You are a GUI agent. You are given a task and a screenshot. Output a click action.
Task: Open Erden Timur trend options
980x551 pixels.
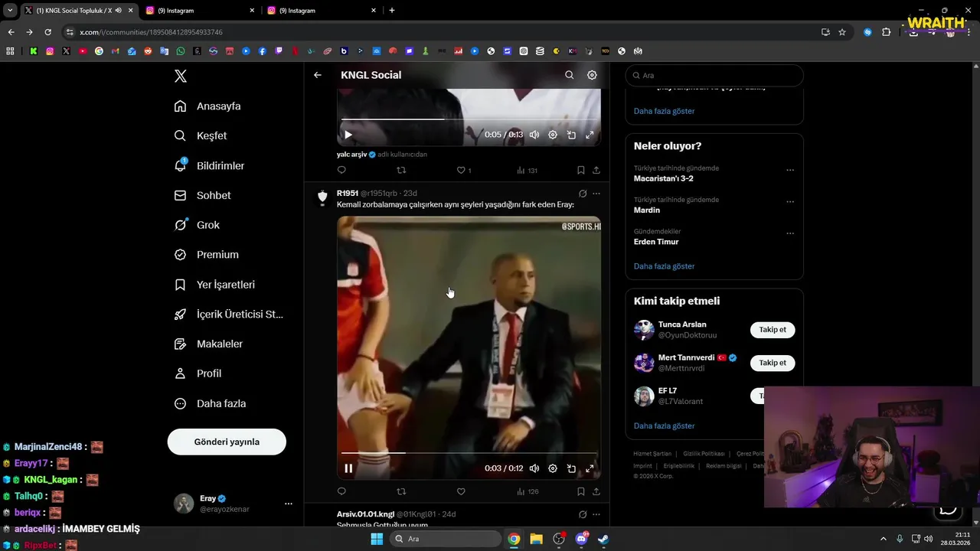click(x=790, y=233)
